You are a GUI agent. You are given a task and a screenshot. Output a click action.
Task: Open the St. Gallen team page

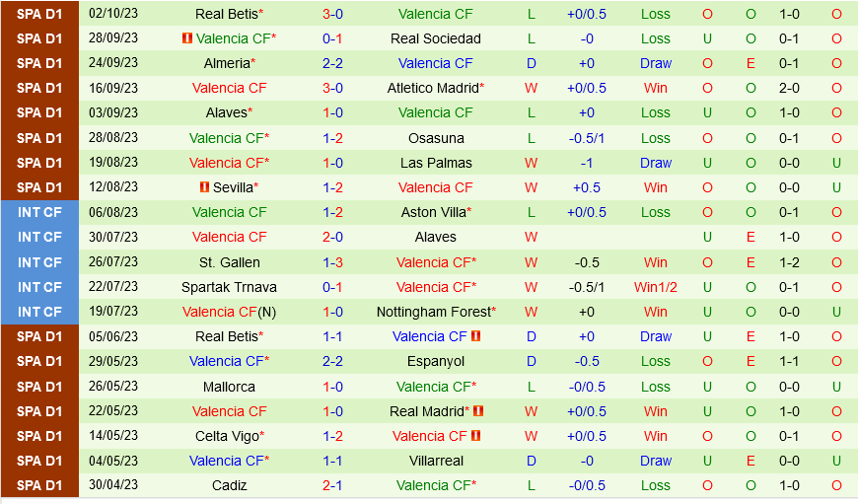click(x=229, y=262)
